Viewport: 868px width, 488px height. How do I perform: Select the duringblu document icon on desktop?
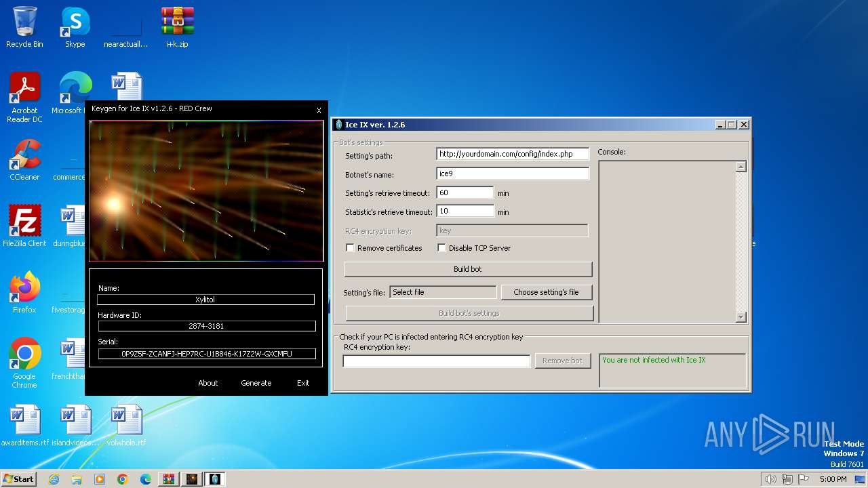(68, 226)
